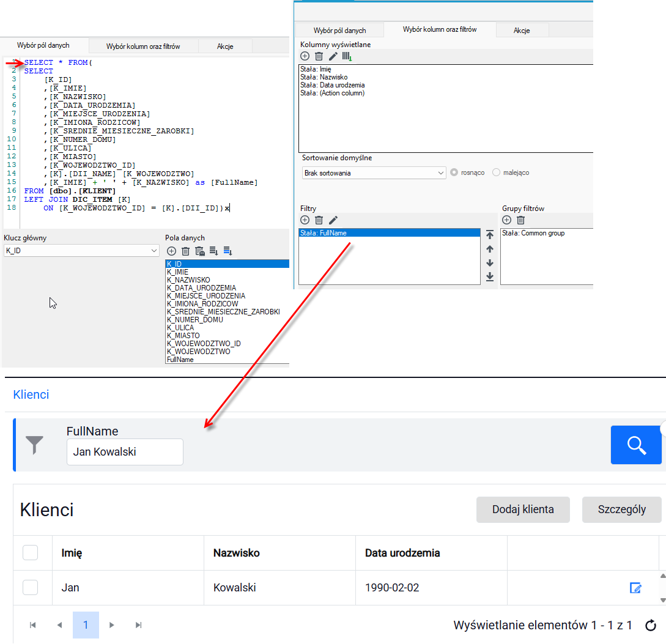Click the edit icon in Jan Kowalski row
Screen dimensions: 666x644
click(x=635, y=588)
